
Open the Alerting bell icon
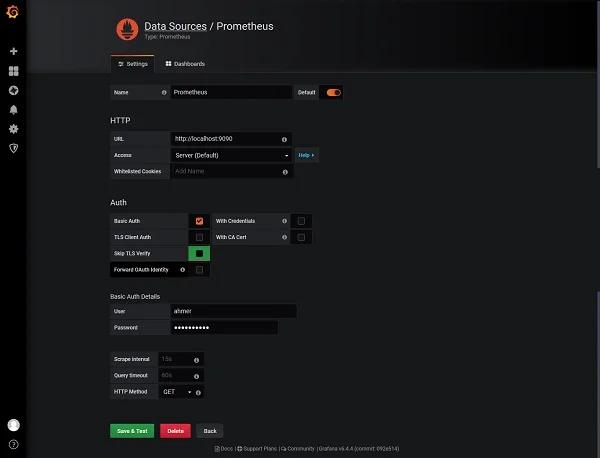13,110
